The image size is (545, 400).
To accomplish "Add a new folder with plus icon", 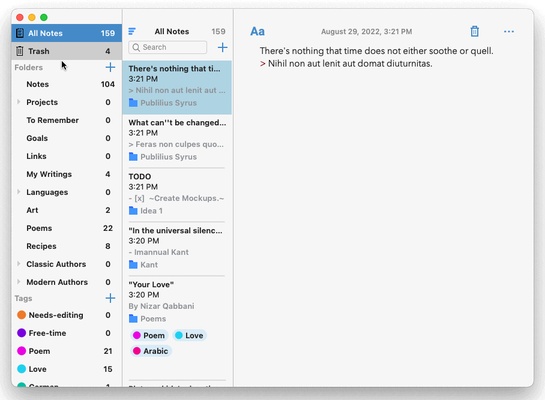I will tap(110, 67).
